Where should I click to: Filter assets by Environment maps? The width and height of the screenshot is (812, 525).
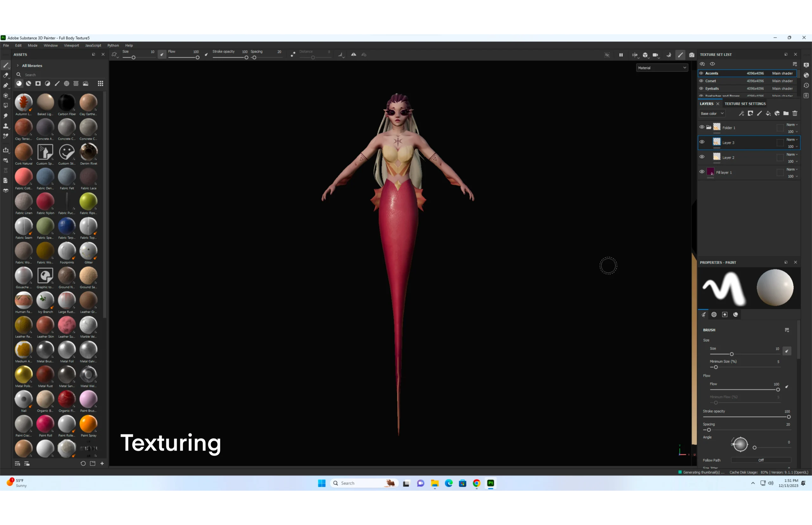click(x=86, y=83)
